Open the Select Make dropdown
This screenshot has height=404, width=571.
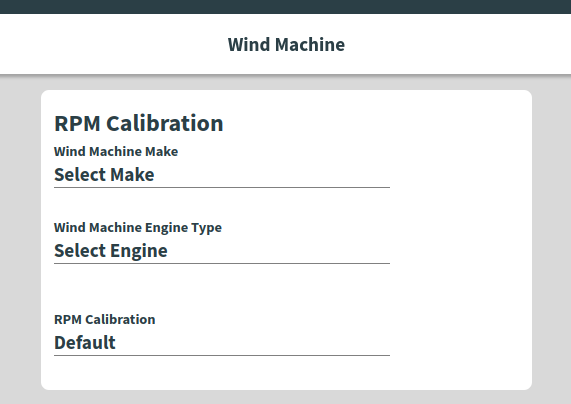(x=222, y=175)
